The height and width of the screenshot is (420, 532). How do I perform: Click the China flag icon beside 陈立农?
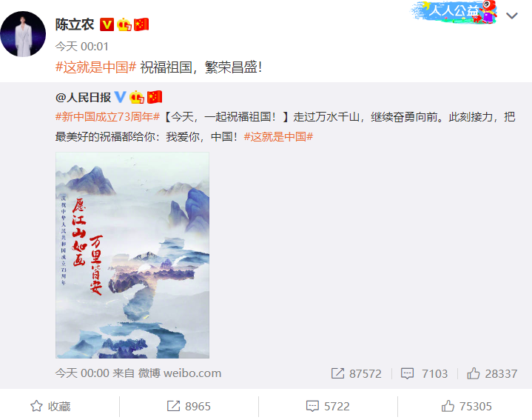[141, 24]
